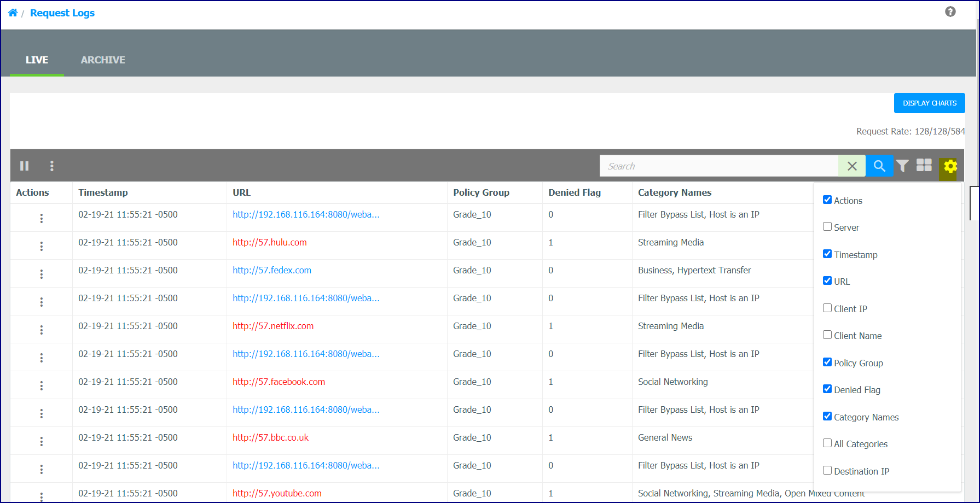This screenshot has width=980, height=503.
Task: Sort by the URL column header
Action: point(241,192)
